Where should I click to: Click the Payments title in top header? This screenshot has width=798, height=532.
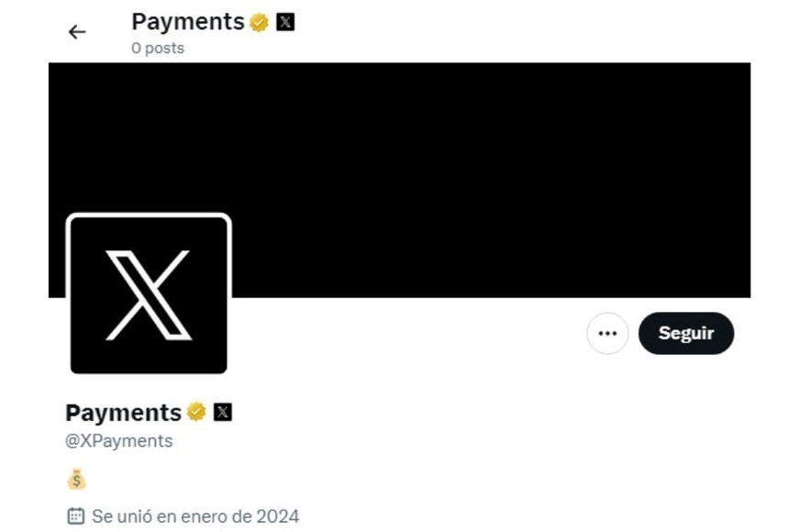click(188, 22)
